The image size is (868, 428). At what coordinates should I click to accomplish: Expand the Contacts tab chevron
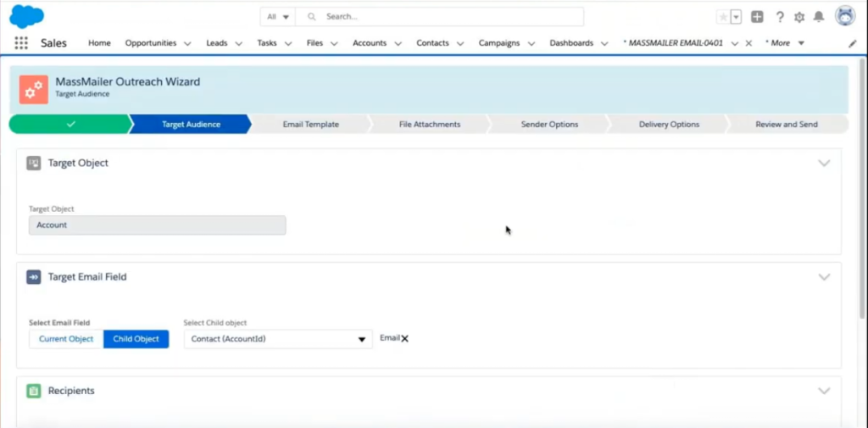(x=460, y=43)
